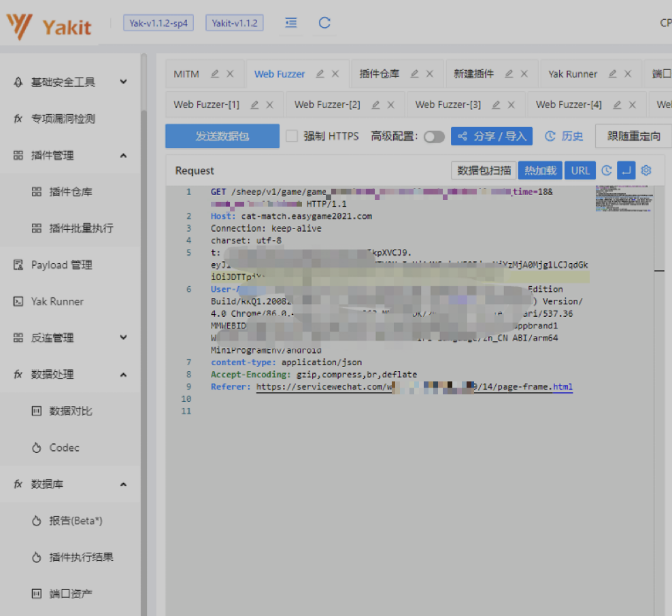This screenshot has width=672, height=616.
Task: Open Request editor settings gear
Action: (x=646, y=171)
